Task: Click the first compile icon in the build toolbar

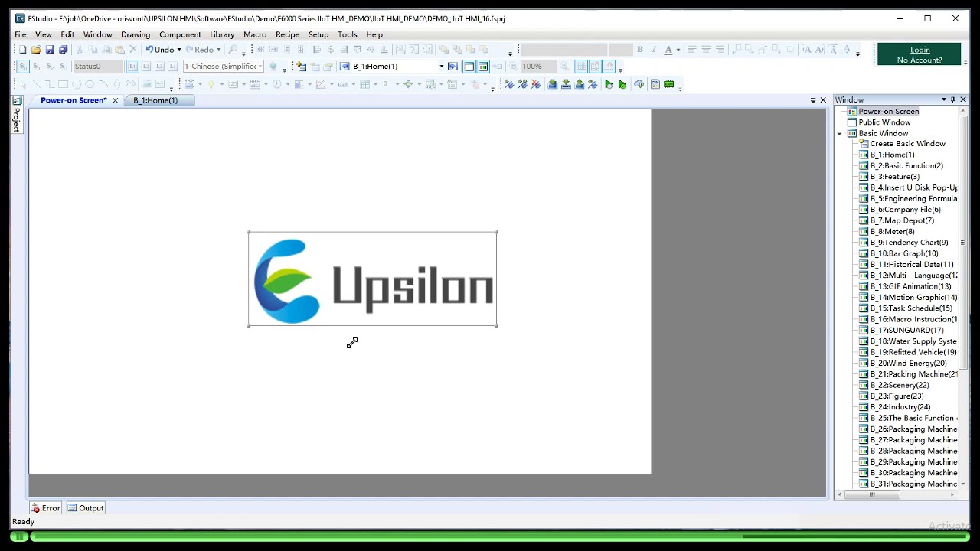Action: pyautogui.click(x=508, y=84)
